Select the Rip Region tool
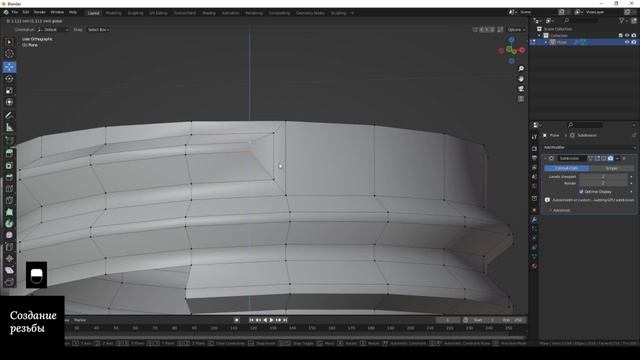Viewport: 640px width, 360px height. pyautogui.click(x=9, y=282)
